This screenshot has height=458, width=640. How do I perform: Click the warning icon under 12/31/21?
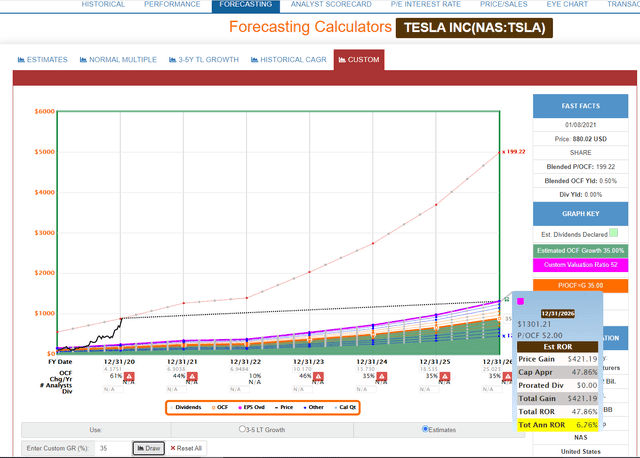(192, 376)
